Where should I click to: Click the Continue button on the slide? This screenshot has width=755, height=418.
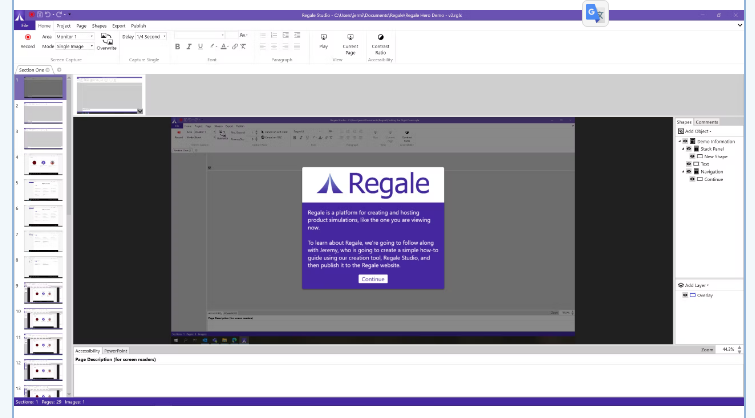point(373,279)
